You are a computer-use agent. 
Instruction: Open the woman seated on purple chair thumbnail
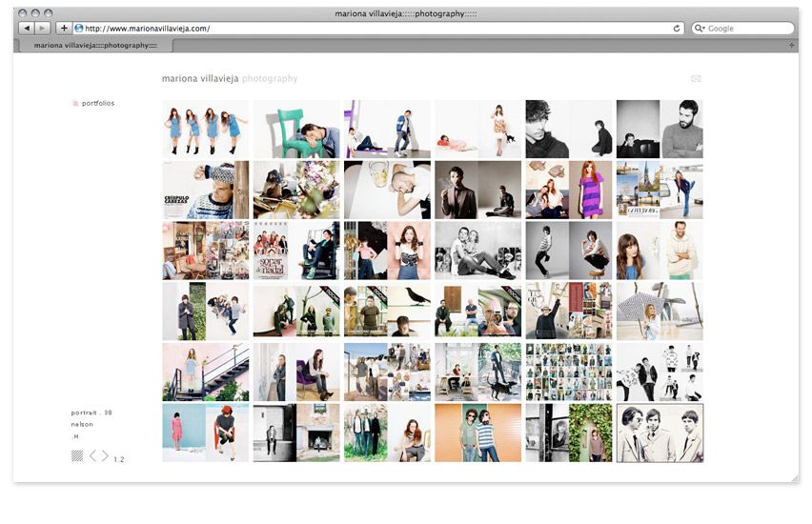pyautogui.click(x=296, y=373)
